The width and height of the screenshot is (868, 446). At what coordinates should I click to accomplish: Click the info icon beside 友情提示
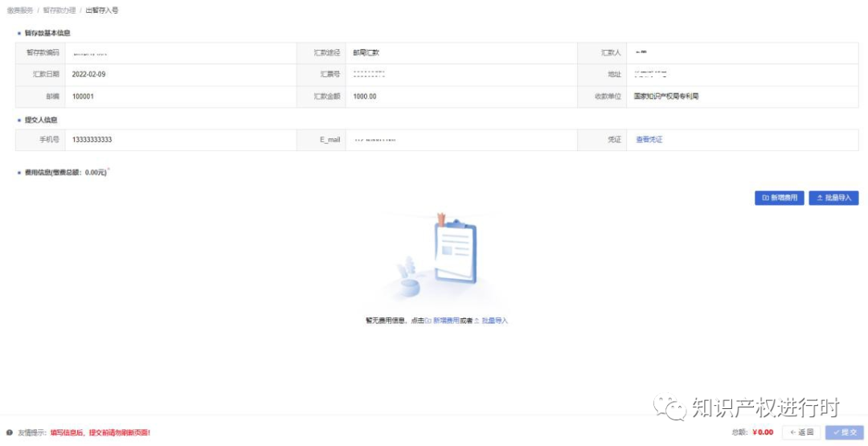10,432
